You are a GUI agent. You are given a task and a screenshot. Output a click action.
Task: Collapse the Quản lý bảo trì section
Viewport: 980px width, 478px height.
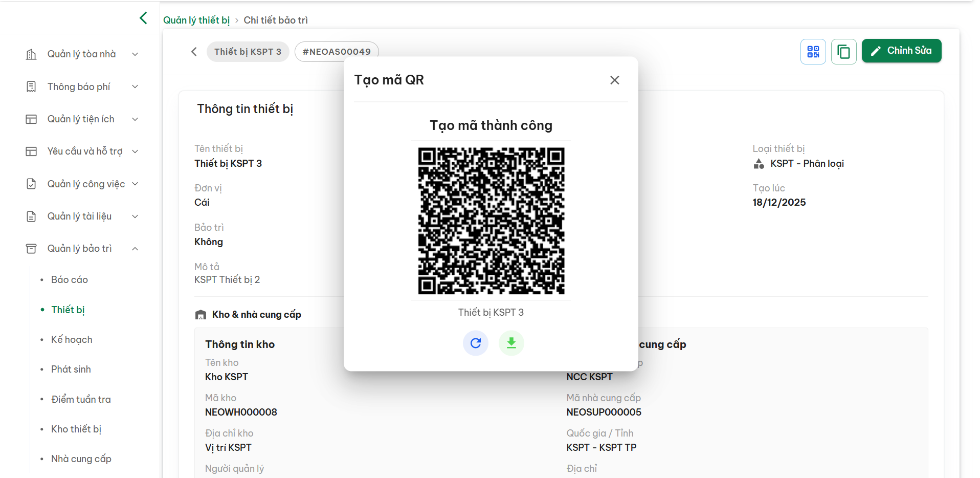[135, 249]
